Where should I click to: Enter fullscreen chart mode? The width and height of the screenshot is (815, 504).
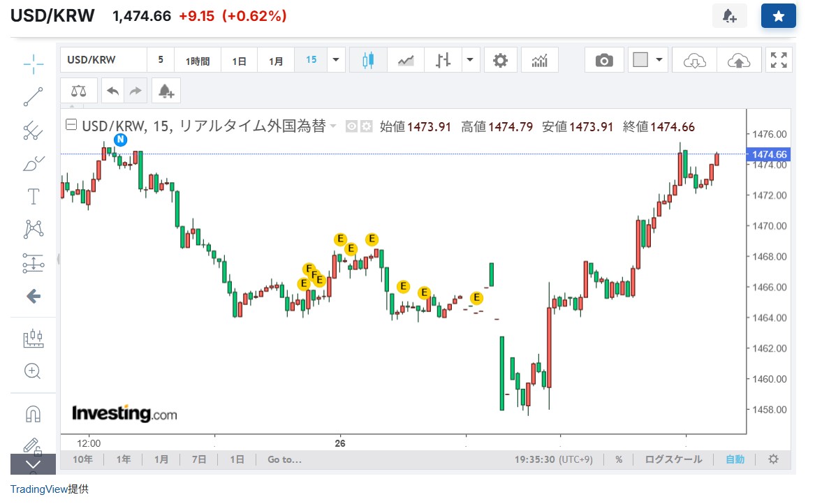[779, 61]
